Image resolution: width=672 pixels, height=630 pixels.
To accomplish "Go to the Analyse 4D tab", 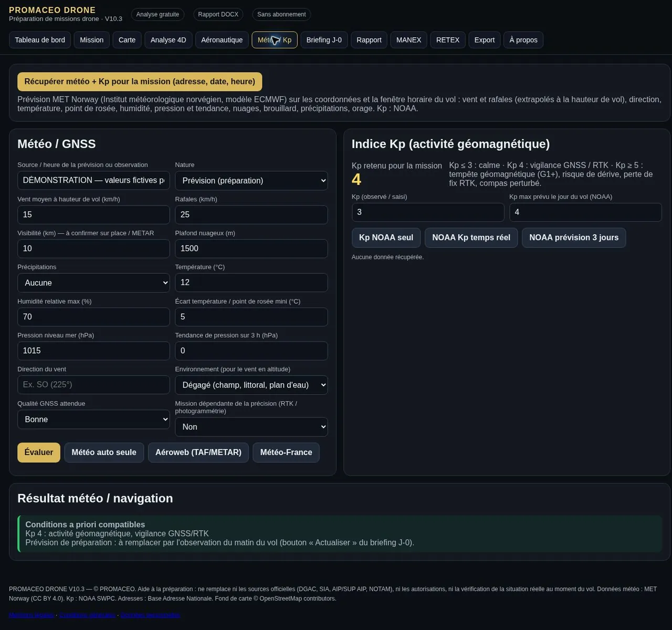I will tap(169, 40).
